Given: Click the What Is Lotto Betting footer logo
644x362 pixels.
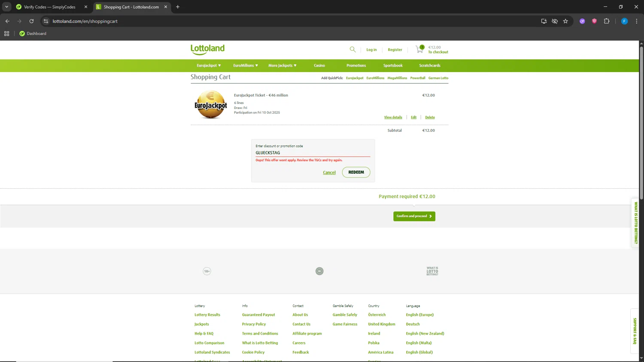Looking at the screenshot, I should [432, 271].
